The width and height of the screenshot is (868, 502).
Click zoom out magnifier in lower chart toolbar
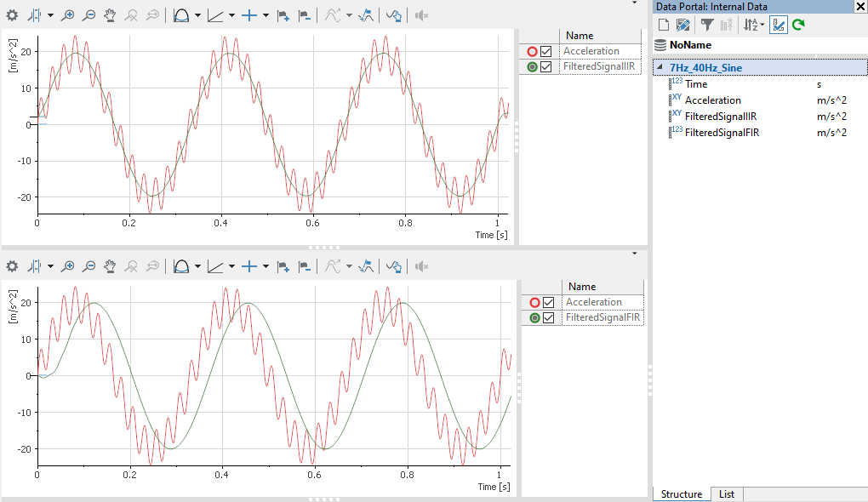(x=89, y=266)
